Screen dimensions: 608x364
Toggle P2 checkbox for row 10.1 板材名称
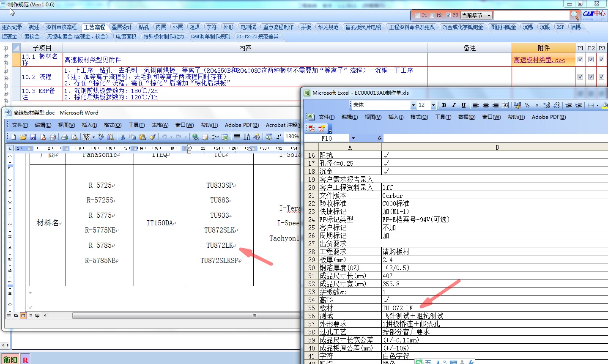(591, 60)
